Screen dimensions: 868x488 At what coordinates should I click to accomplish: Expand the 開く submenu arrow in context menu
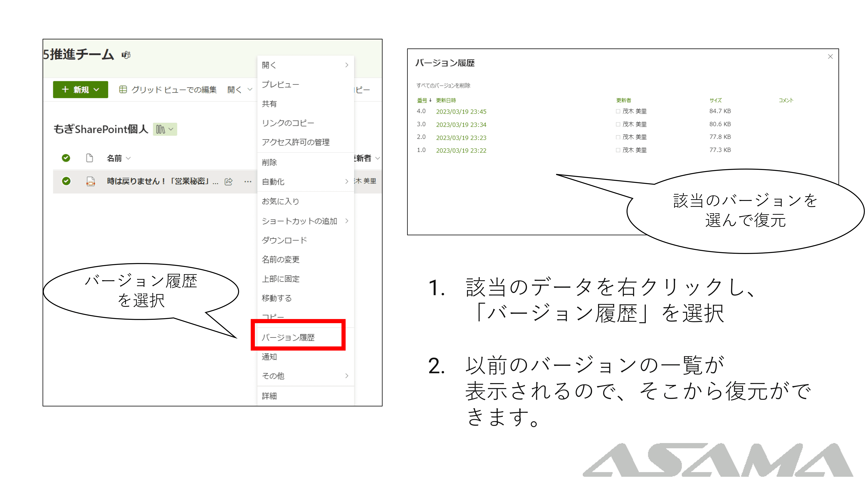[x=347, y=65]
